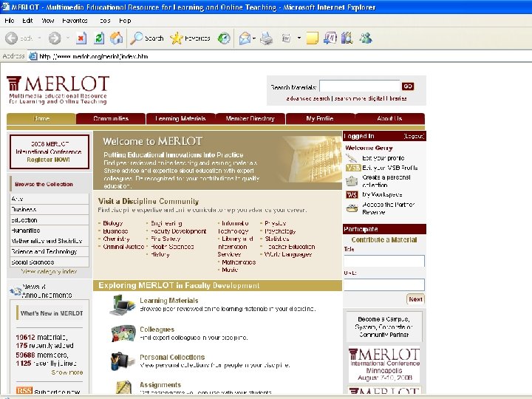
Task: Click the Partner Reserve icon
Action: (352, 208)
